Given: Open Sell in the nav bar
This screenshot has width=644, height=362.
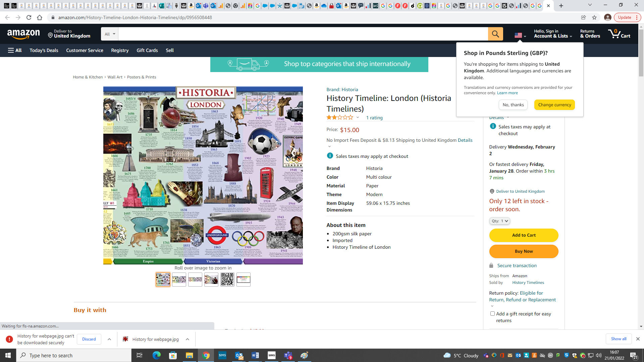Looking at the screenshot, I should (170, 50).
